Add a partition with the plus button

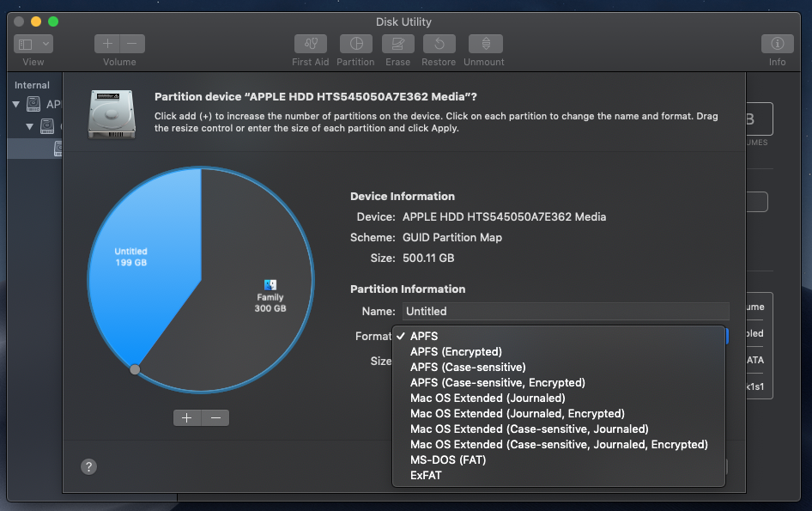click(x=187, y=417)
